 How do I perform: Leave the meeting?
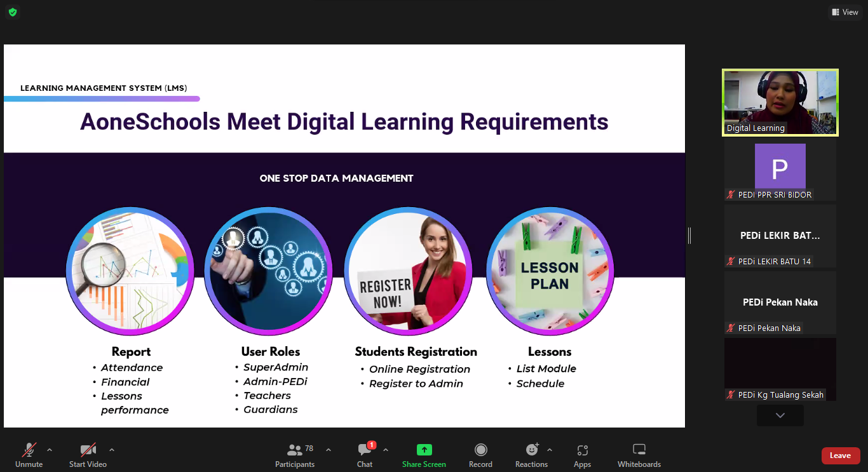pos(841,455)
